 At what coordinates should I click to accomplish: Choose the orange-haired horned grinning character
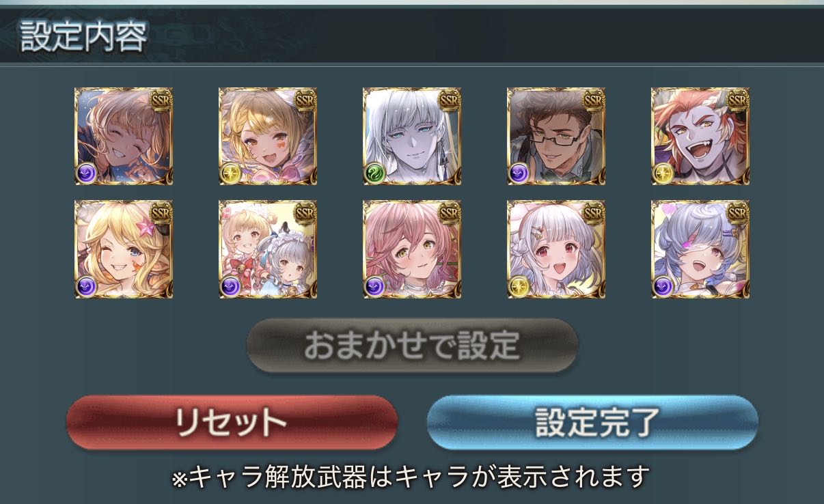(700, 137)
